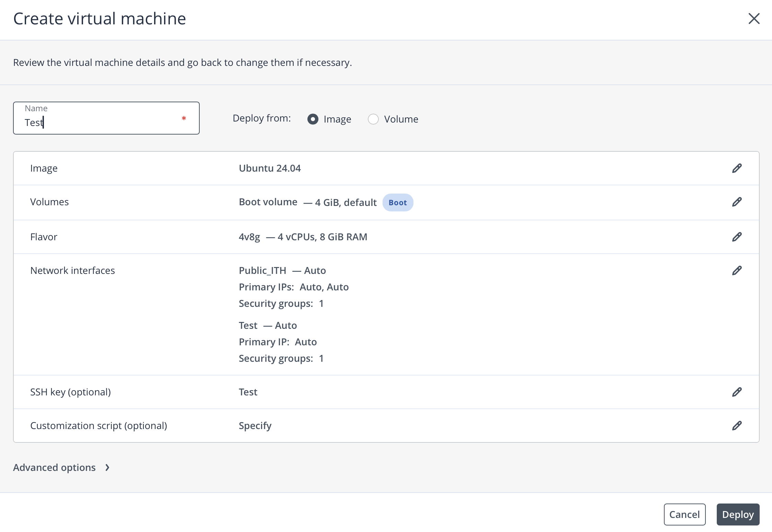772x532 pixels.
Task: Edit the Flavor setting pencil icon
Action: [x=737, y=237]
